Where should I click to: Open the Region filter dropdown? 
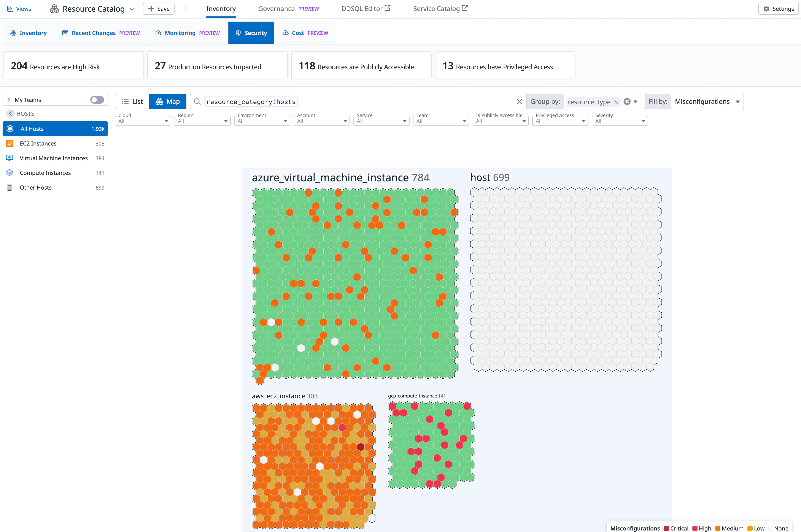[x=203, y=120]
